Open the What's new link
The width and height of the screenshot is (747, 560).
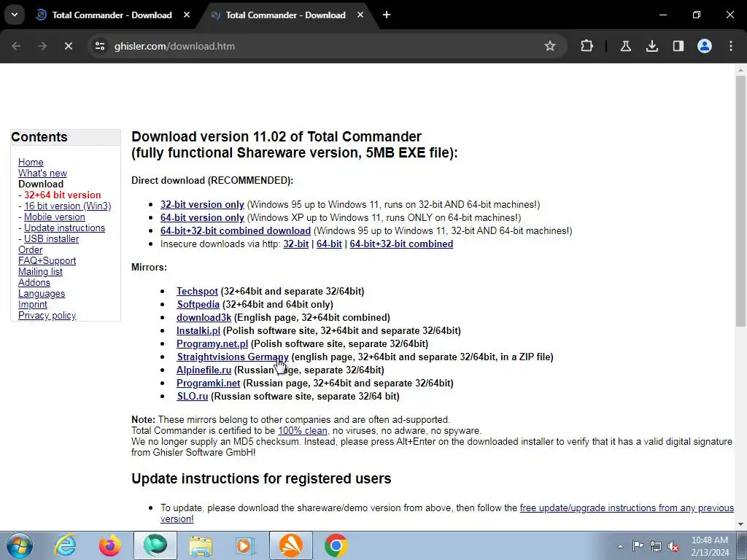[42, 173]
